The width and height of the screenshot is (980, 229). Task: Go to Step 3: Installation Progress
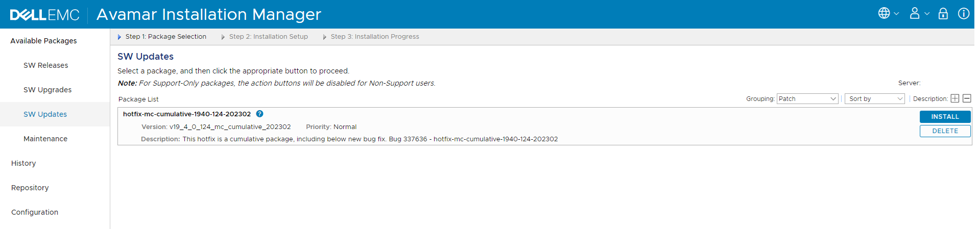374,37
